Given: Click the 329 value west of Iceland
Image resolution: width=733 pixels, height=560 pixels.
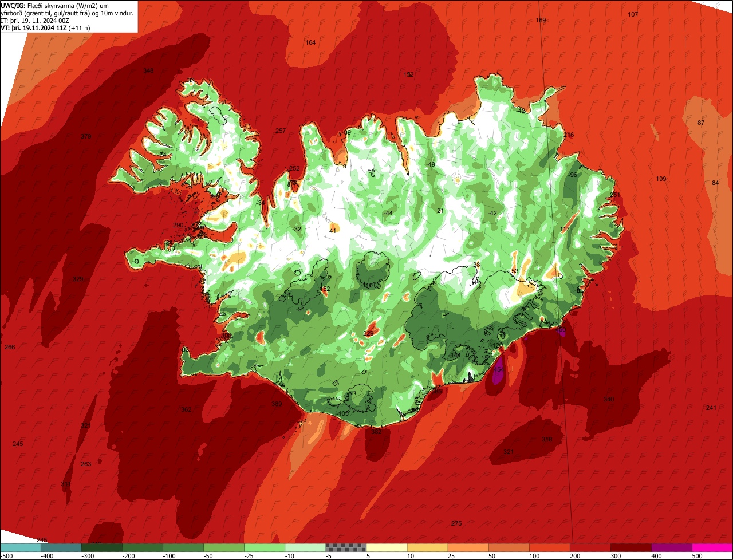Looking at the screenshot, I should click(78, 279).
